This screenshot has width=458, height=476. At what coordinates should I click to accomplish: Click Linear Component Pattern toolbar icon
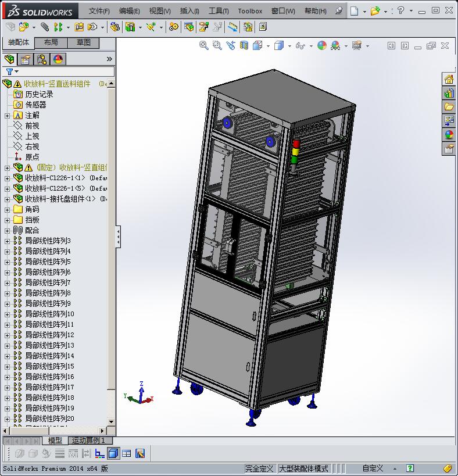(58, 27)
